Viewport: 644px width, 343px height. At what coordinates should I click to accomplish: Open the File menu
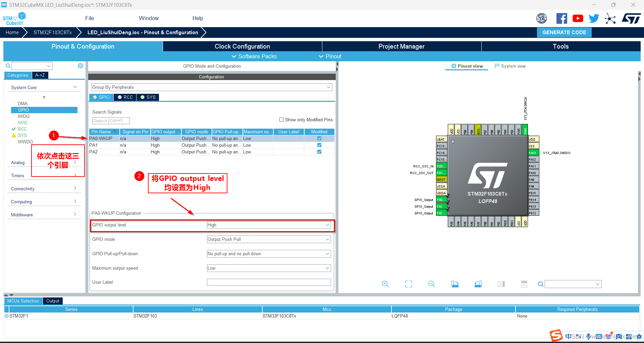click(90, 18)
